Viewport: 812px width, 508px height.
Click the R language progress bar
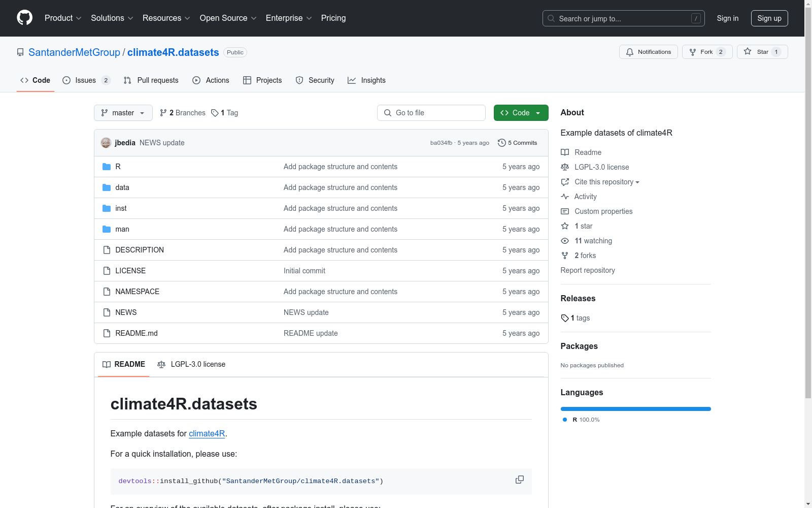(636, 409)
